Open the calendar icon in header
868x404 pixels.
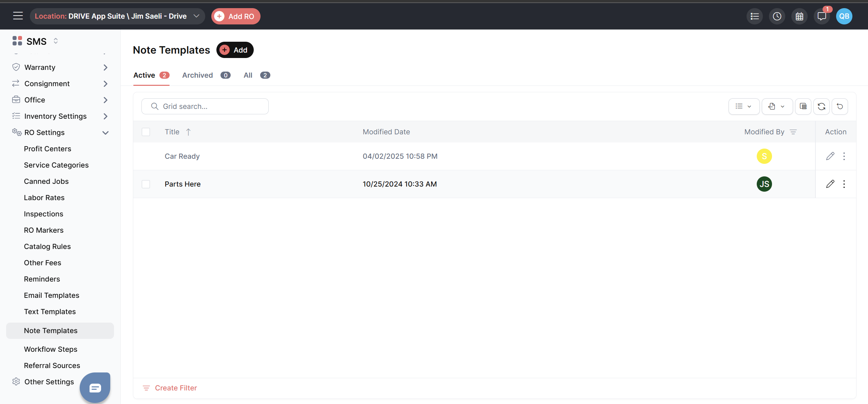coord(799,16)
